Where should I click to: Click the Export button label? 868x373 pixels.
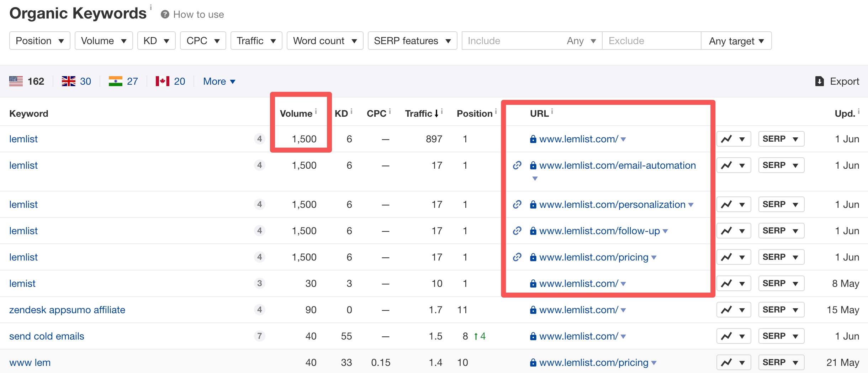845,82
